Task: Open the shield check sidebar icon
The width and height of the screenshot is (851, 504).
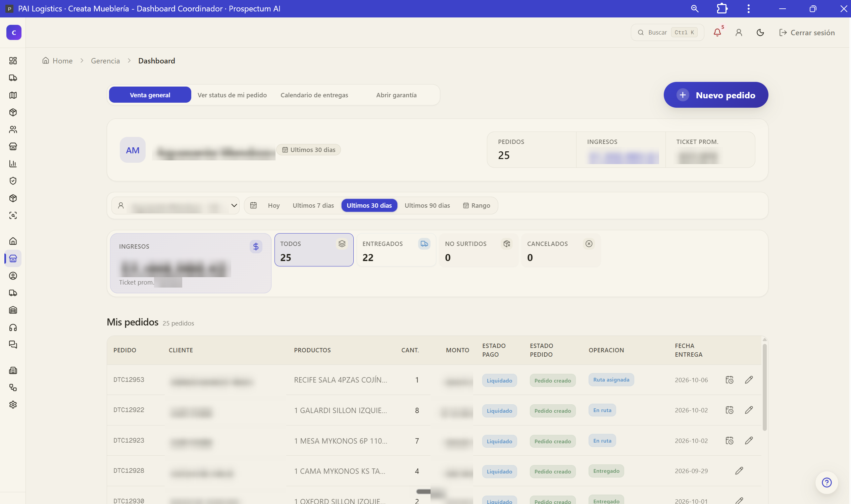Action: [x=13, y=181]
